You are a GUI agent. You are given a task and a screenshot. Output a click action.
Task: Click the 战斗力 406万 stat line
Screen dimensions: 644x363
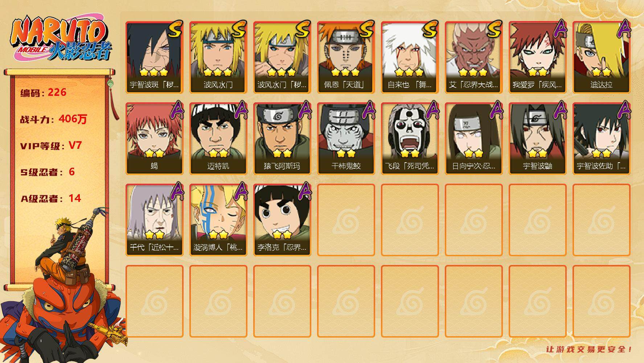[54, 119]
